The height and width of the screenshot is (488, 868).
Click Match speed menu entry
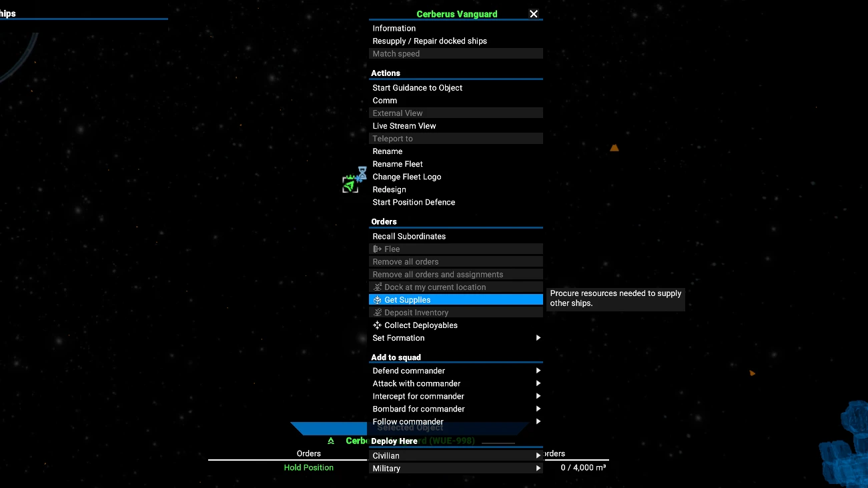(456, 53)
